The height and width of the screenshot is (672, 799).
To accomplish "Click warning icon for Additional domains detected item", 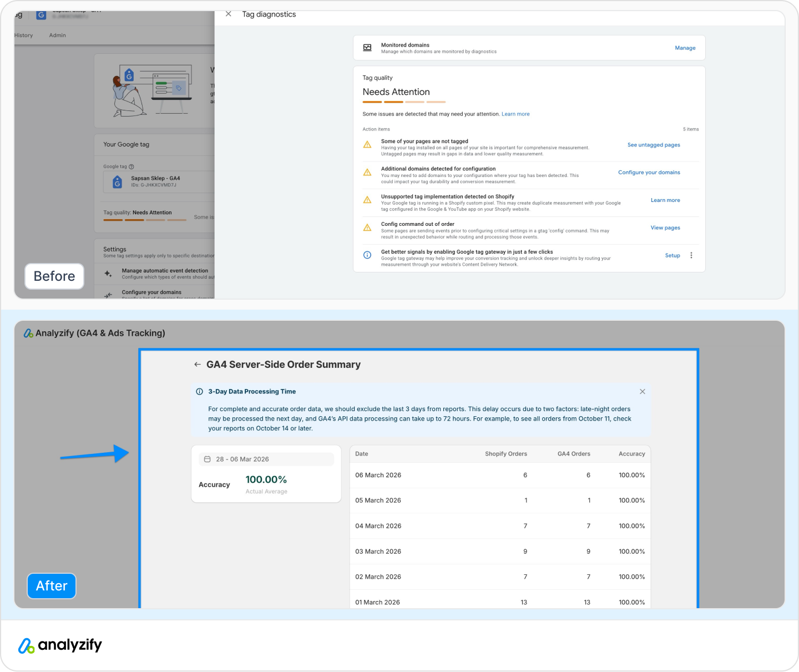I will pyautogui.click(x=367, y=173).
